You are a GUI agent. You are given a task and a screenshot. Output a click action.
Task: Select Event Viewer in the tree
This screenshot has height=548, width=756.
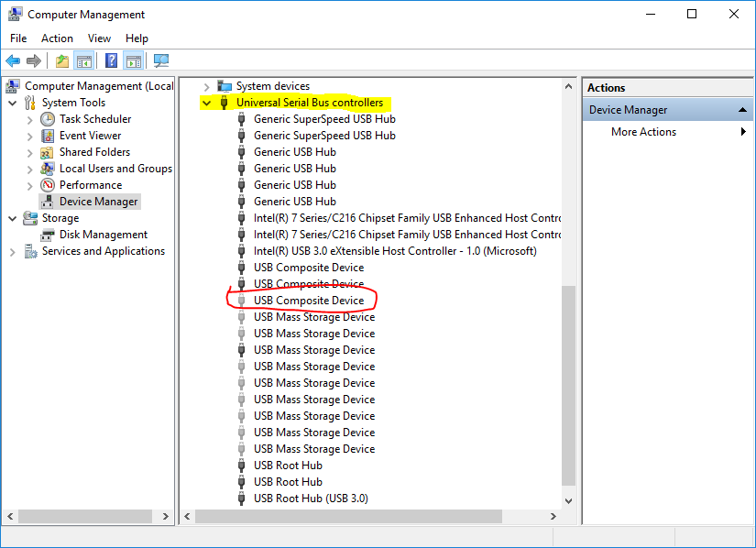(90, 136)
